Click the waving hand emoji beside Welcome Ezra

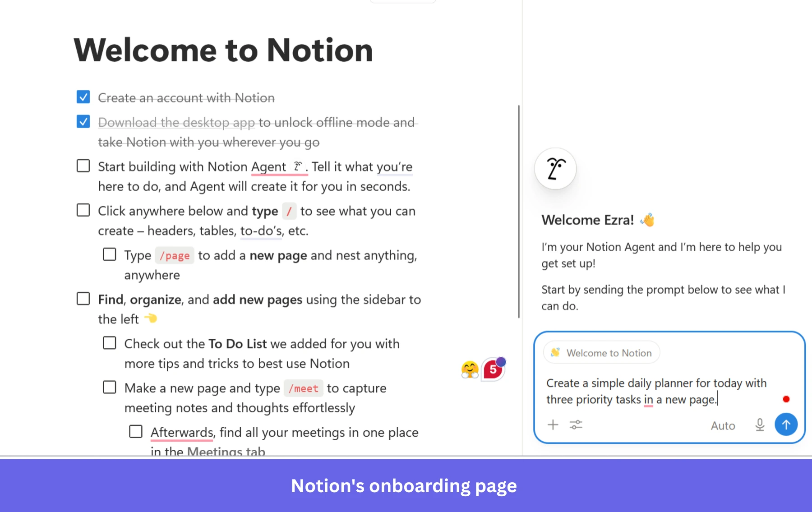pos(647,220)
